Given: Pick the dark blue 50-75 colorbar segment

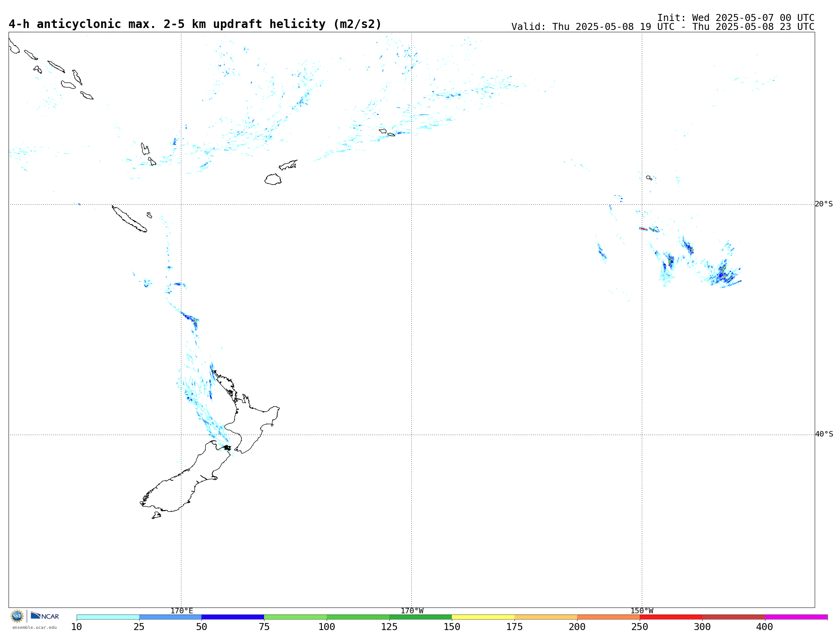Looking at the screenshot, I should click(233, 617).
